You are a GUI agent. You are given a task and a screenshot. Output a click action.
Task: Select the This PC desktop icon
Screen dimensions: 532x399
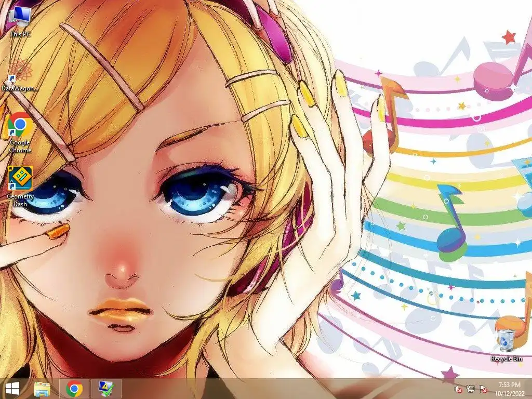pos(20,21)
